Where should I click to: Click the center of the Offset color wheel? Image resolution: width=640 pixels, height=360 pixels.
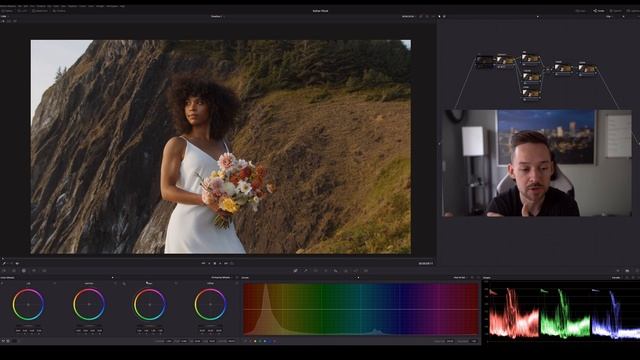point(210,304)
